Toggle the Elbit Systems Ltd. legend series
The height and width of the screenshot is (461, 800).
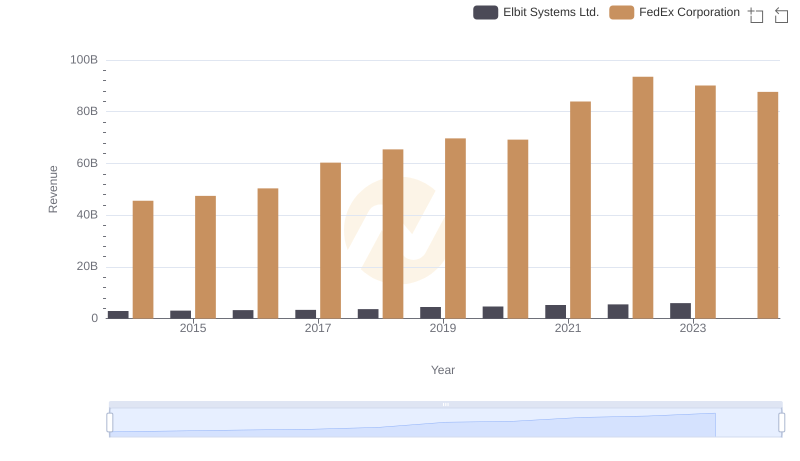[536, 12]
